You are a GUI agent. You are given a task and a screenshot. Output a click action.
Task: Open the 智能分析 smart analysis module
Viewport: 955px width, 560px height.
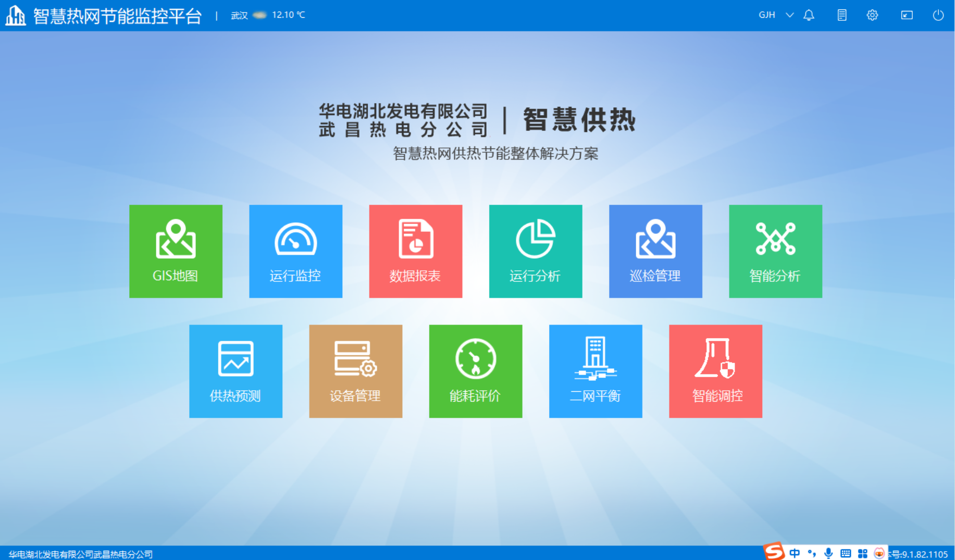(775, 251)
